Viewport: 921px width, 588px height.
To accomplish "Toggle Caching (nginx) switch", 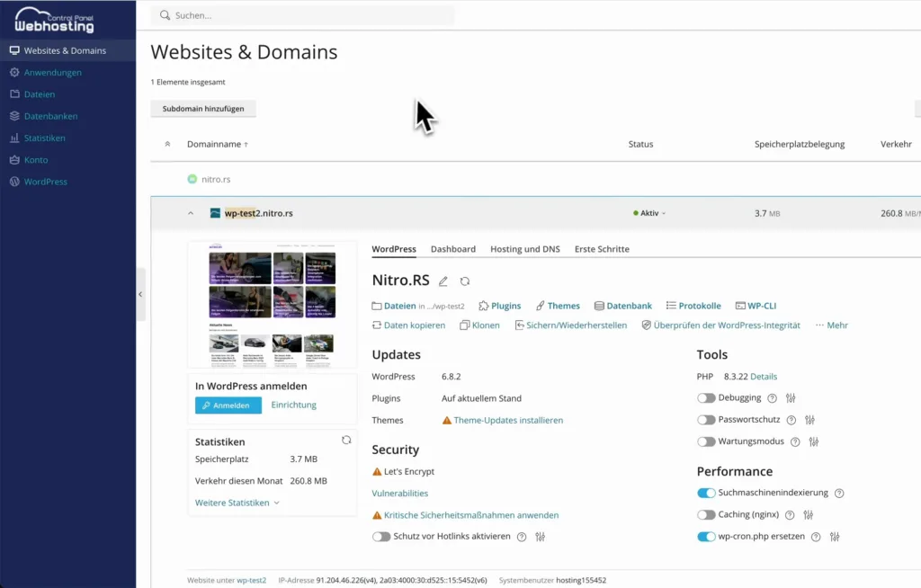I will pyautogui.click(x=706, y=515).
